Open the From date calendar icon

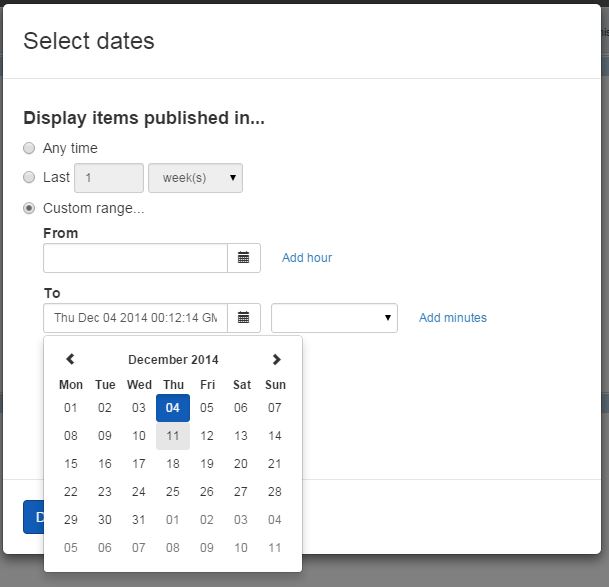pyautogui.click(x=243, y=258)
